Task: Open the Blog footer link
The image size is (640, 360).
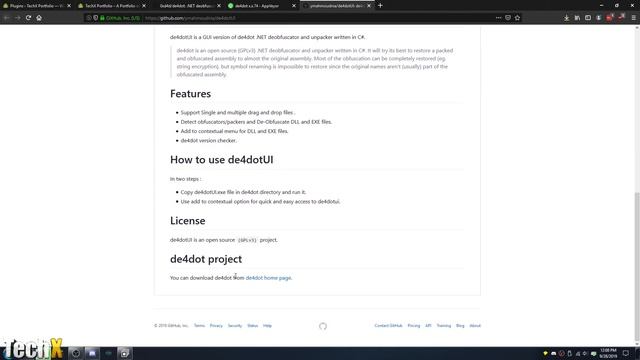Action: click(460, 326)
